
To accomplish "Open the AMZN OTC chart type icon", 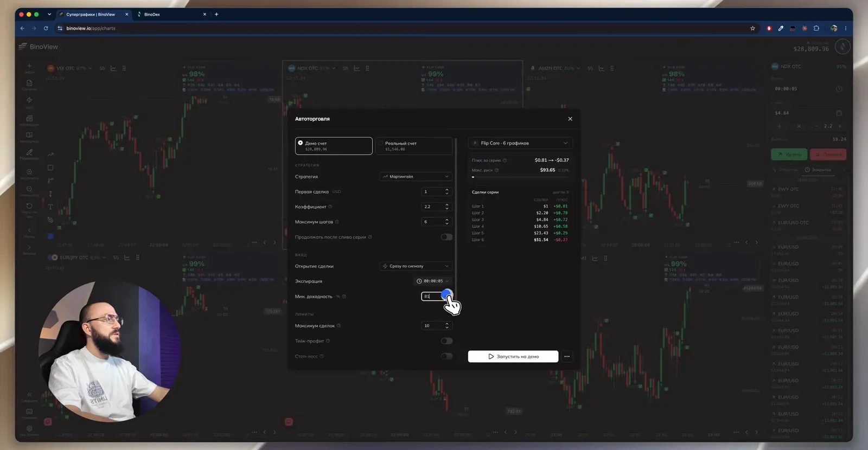I will pos(601,68).
